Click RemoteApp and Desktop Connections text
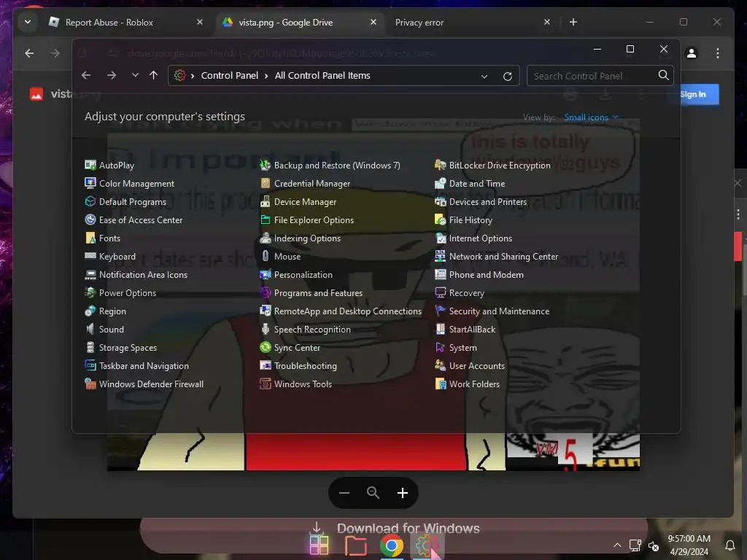Viewport: 747px width, 560px height. pyautogui.click(x=348, y=311)
